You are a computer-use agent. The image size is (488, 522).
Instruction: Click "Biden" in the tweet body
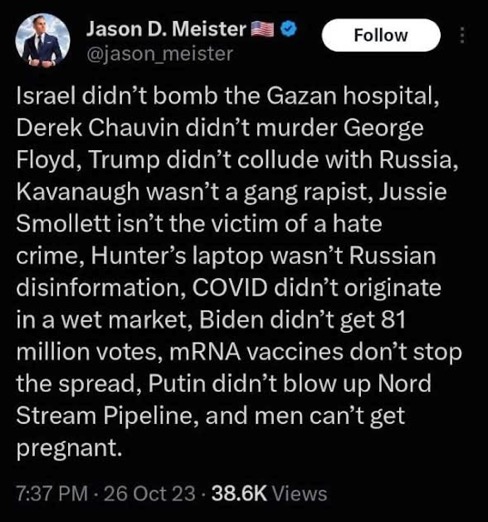(232, 320)
